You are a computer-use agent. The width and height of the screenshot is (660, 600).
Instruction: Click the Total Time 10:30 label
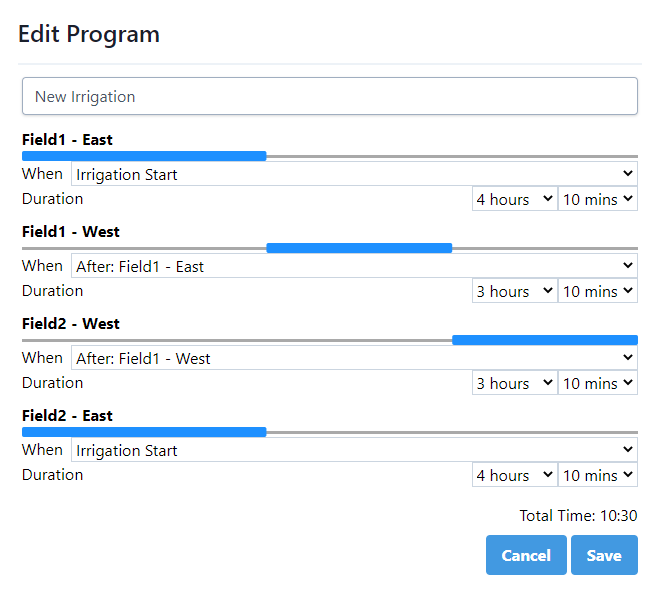[x=578, y=516]
